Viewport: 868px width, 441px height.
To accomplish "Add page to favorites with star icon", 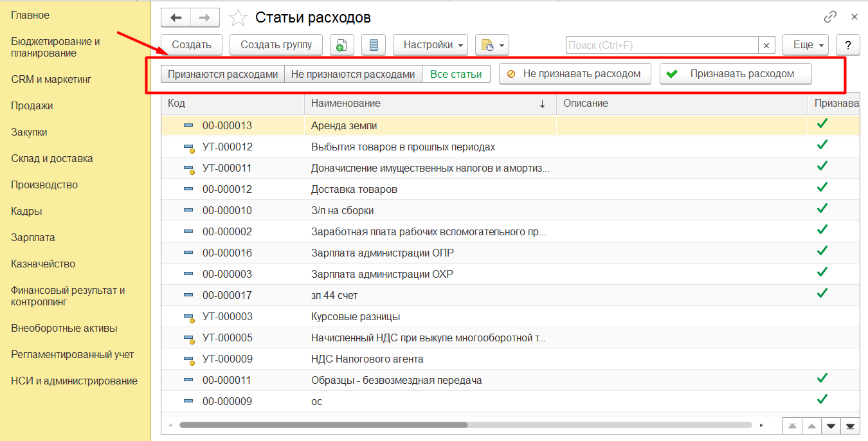I will coord(238,18).
